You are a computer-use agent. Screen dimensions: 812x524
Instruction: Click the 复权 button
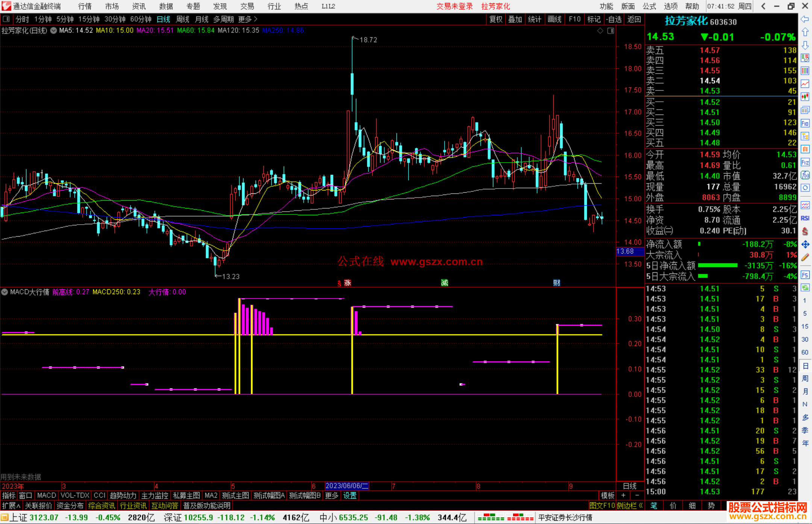click(496, 19)
